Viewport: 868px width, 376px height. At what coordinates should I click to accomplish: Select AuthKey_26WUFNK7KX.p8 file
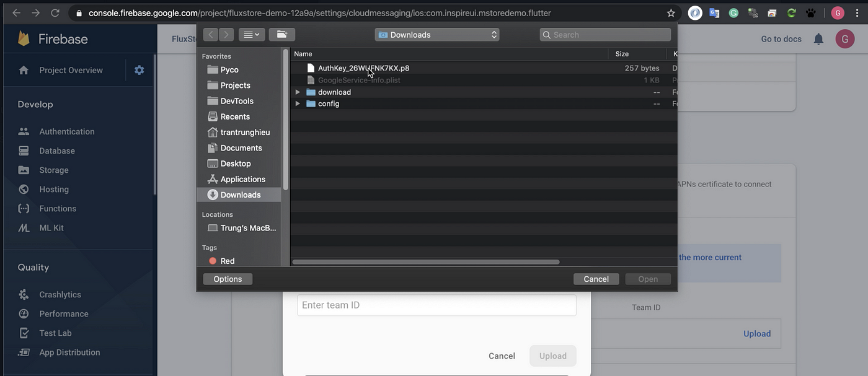484,68
